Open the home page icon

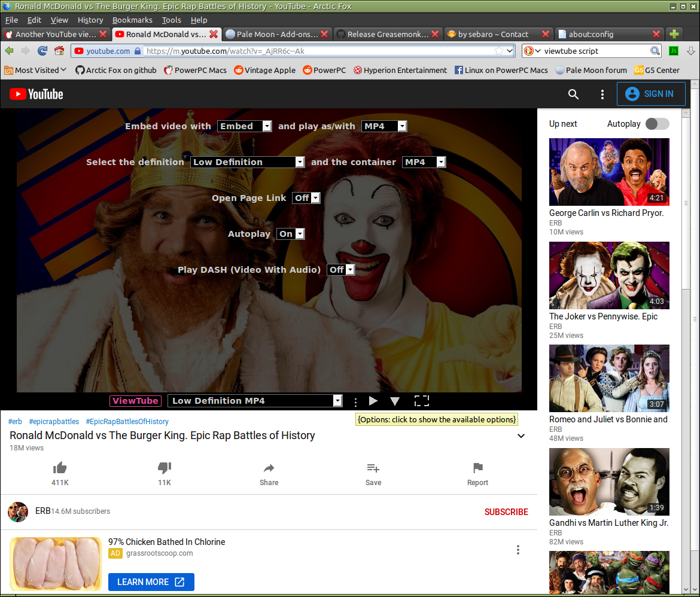(59, 51)
